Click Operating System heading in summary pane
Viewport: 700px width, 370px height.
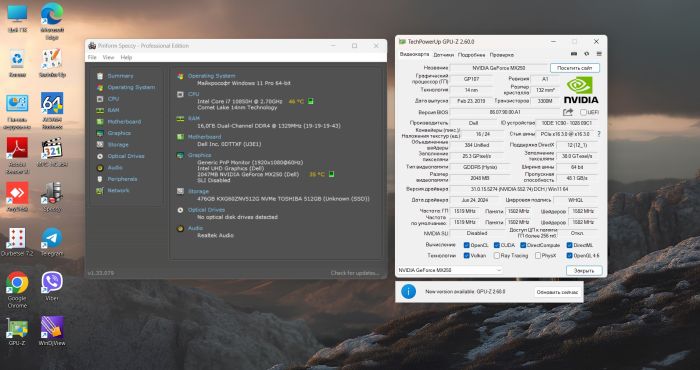click(212, 76)
